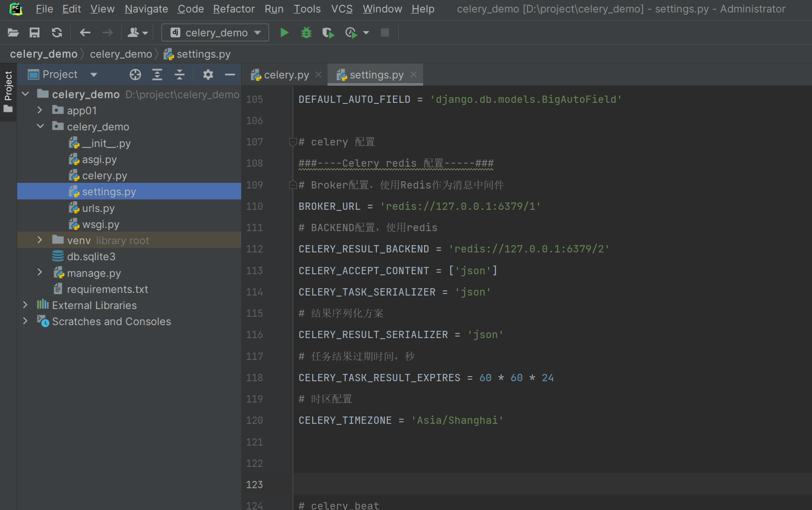Expand the app01 folder

[x=40, y=110]
